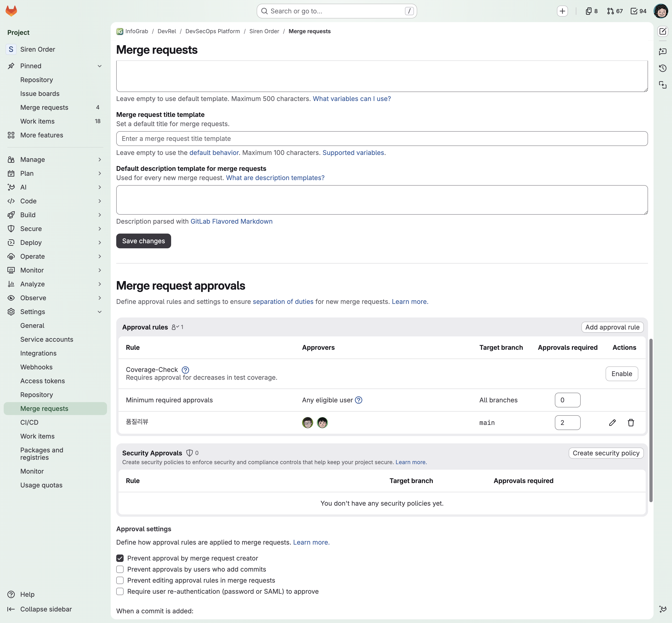Focus Minimum required approvals number field
Screen dimensions: 672x623
pyautogui.click(x=568, y=400)
